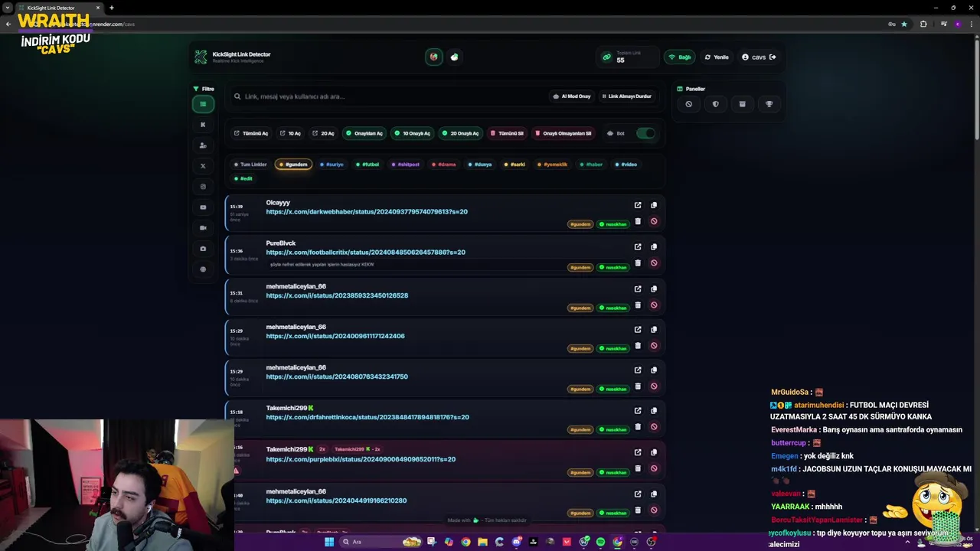Click the browser address bar
This screenshot has height=551, width=980.
tap(459, 24)
